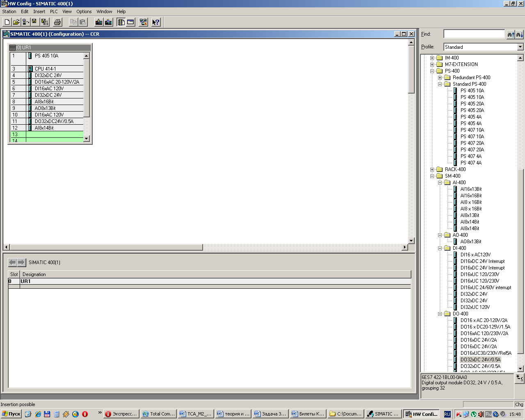This screenshot has width=525, height=420.
Task: Click the Save and Compile icon
Action: (x=45, y=22)
